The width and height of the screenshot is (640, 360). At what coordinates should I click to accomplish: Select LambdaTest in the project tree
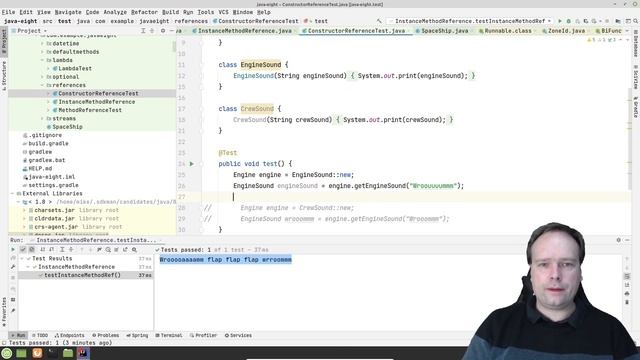(x=75, y=68)
